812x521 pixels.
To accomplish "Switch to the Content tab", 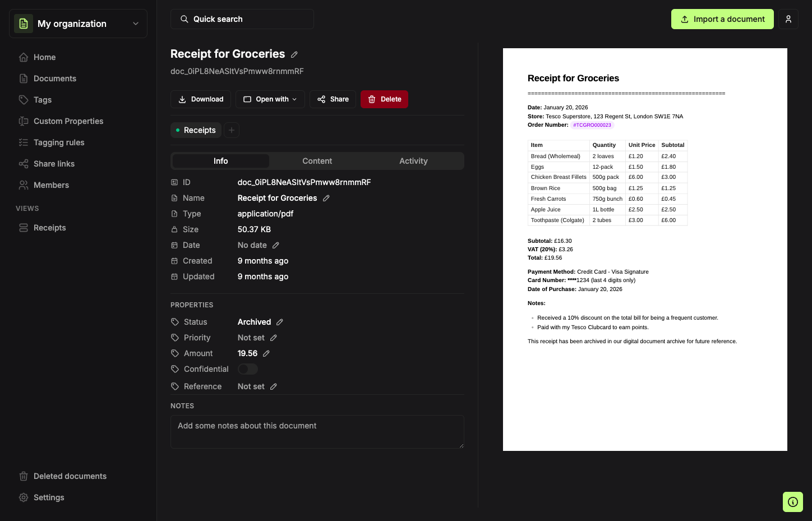I will pyautogui.click(x=317, y=161).
